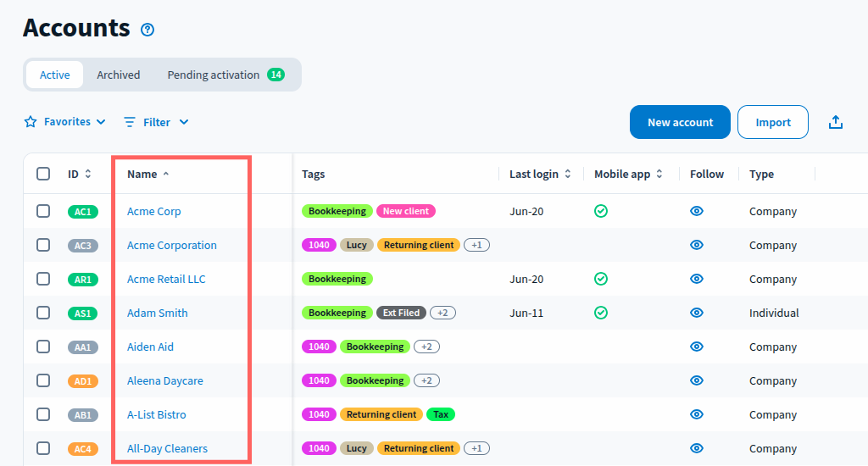The height and width of the screenshot is (466, 868).
Task: Click the New account button
Action: click(680, 122)
